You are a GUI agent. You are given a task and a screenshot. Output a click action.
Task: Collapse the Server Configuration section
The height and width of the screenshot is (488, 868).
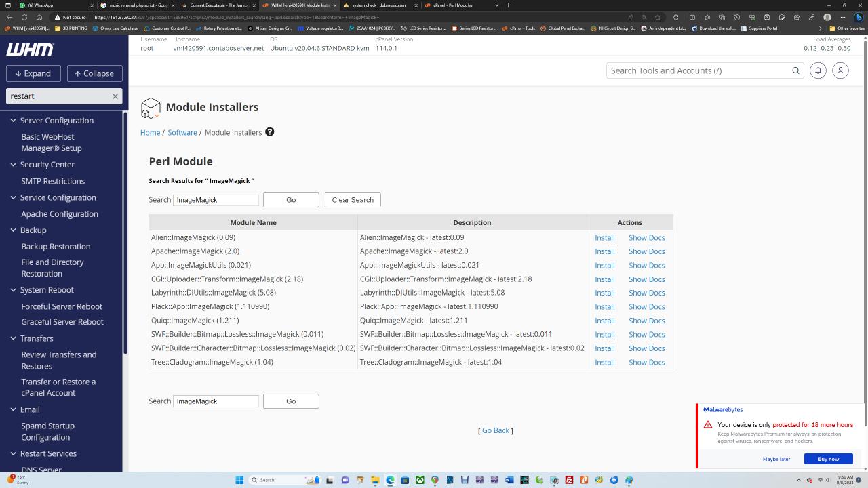13,121
